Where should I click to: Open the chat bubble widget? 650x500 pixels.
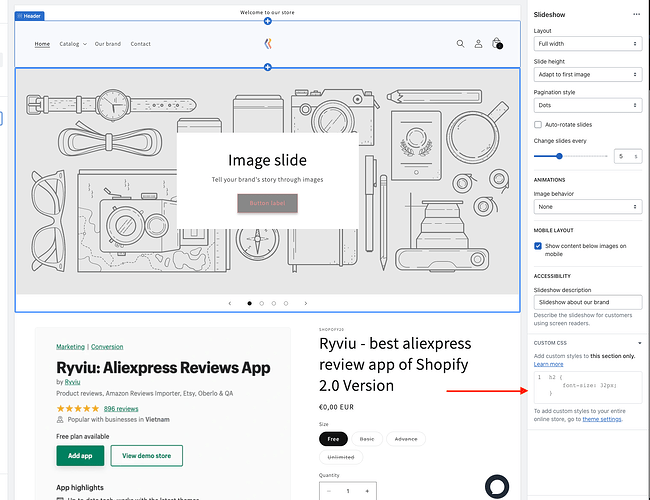coord(499,486)
